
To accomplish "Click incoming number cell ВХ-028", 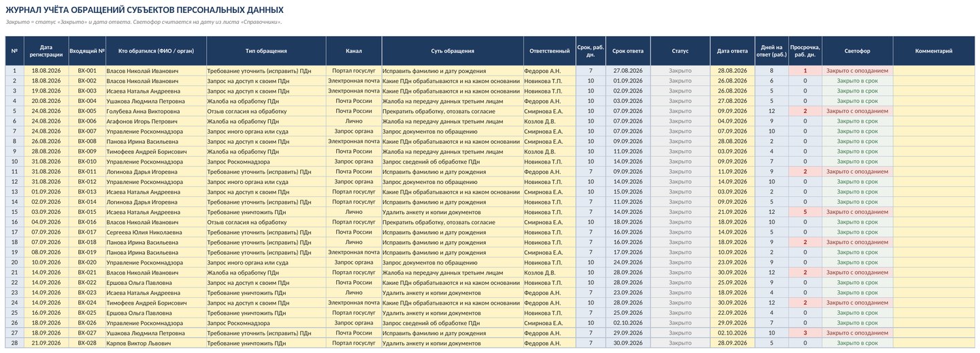I will pyautogui.click(x=87, y=343).
